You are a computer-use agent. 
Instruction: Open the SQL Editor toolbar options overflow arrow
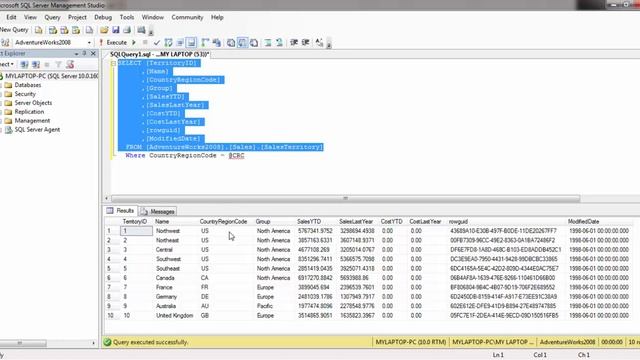[329, 44]
